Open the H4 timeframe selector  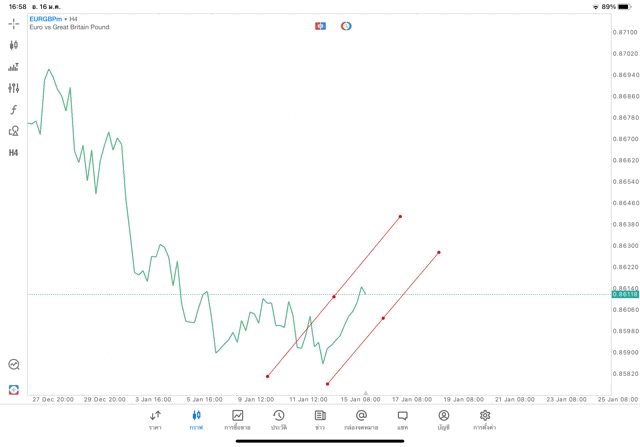point(14,152)
